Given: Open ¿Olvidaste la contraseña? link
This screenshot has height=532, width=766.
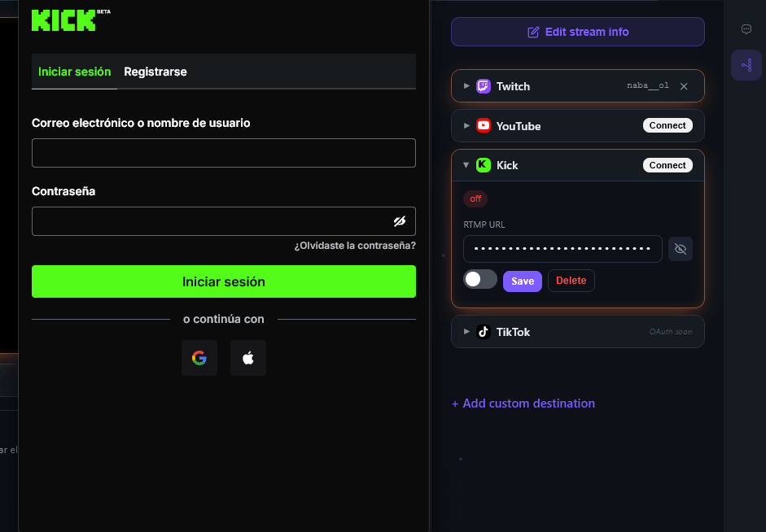Looking at the screenshot, I should (x=355, y=246).
